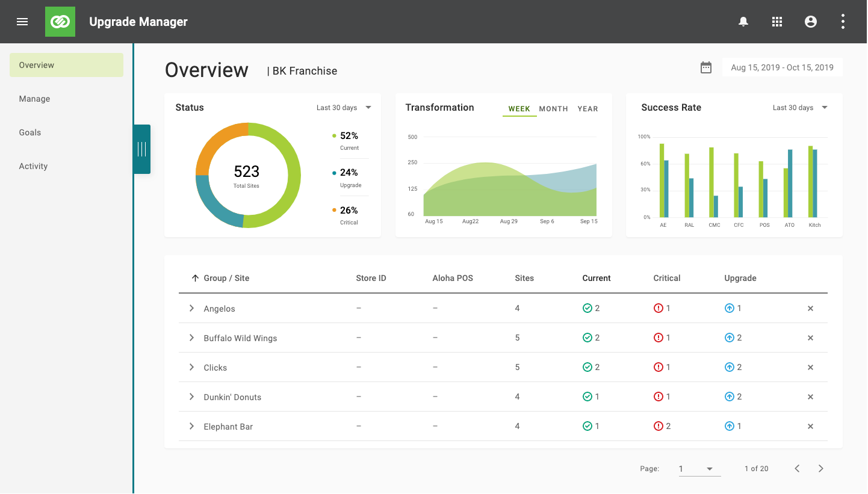Image resolution: width=868 pixels, height=494 pixels.
Task: Expand the Buffalo Wild Wings group
Action: [191, 338]
